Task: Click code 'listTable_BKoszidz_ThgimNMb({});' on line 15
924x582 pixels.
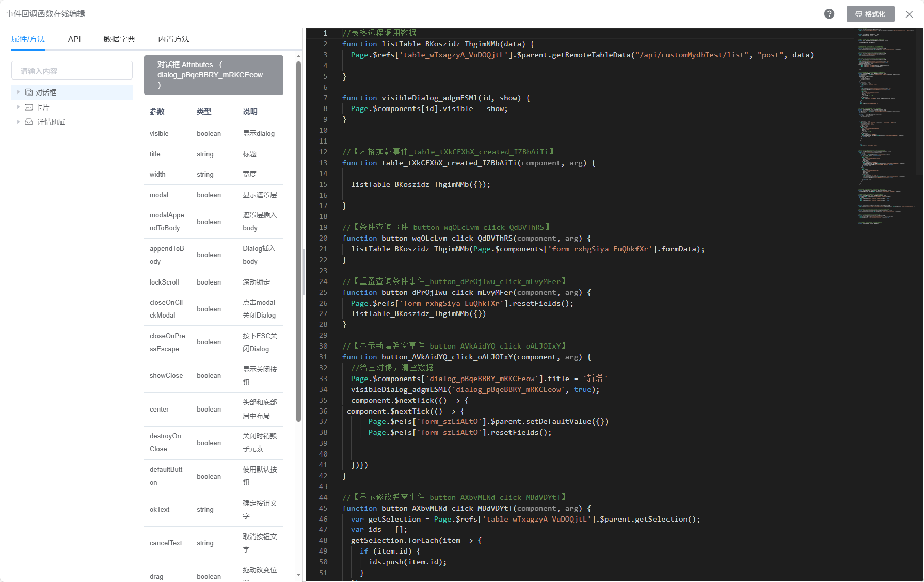Action: 421,184
